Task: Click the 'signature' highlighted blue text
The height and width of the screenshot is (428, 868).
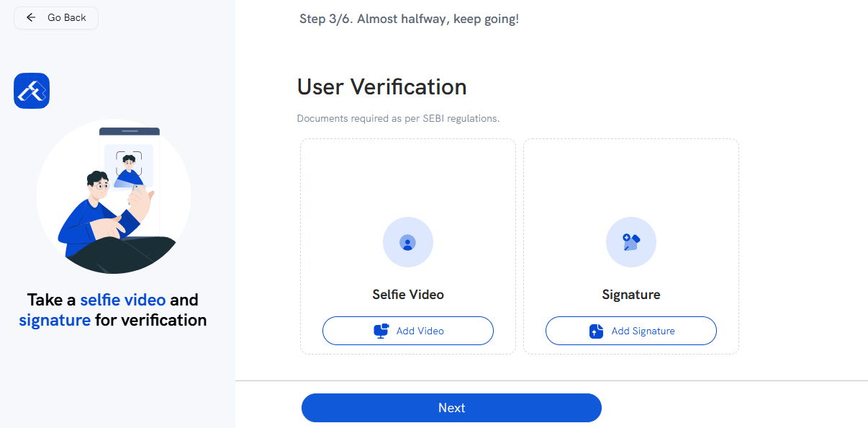Action: point(55,320)
